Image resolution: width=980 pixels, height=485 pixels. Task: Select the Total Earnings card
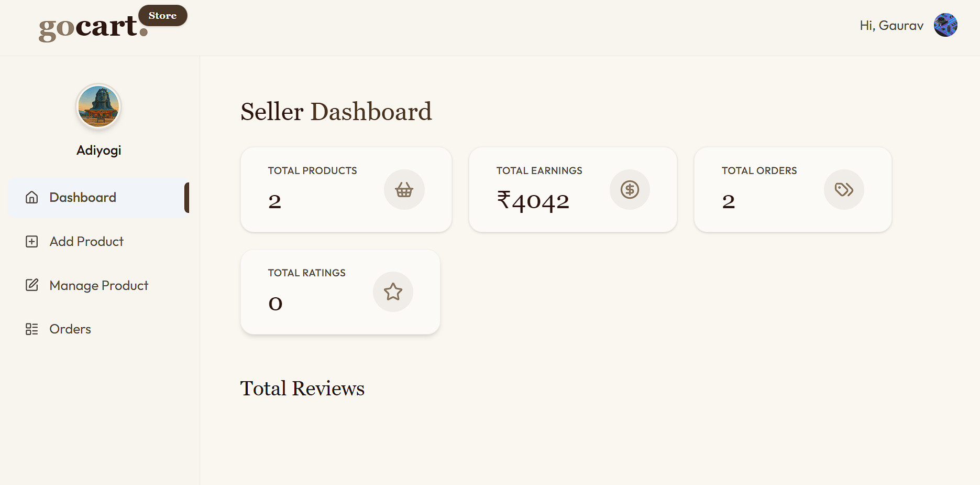(x=573, y=190)
